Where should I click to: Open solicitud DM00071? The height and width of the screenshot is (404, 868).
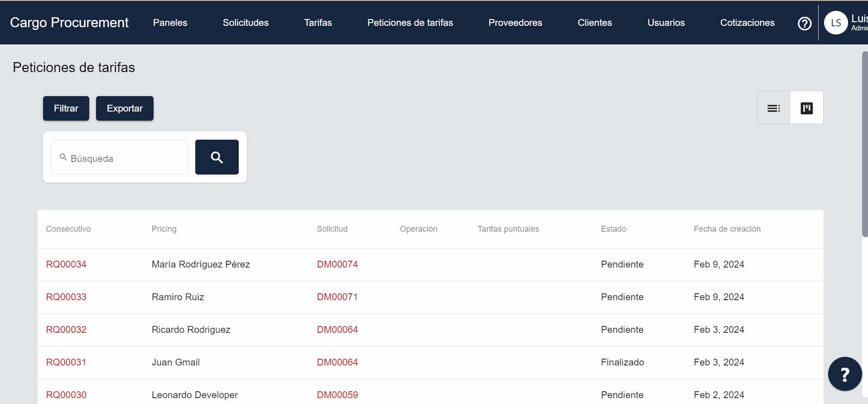(337, 297)
